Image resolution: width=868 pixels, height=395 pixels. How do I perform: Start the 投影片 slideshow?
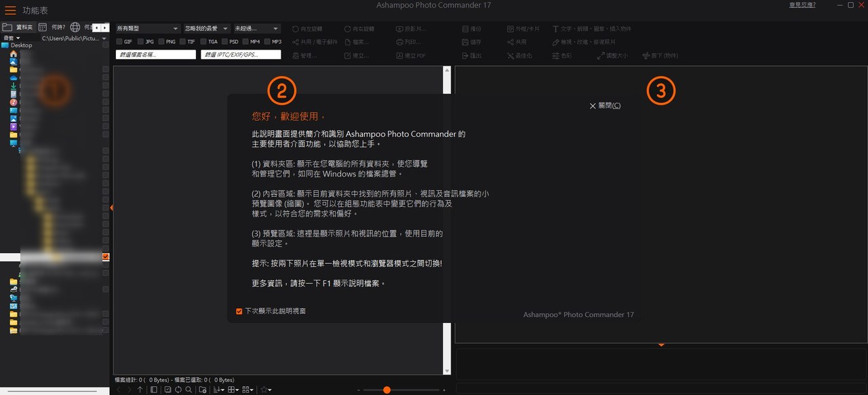[412, 29]
